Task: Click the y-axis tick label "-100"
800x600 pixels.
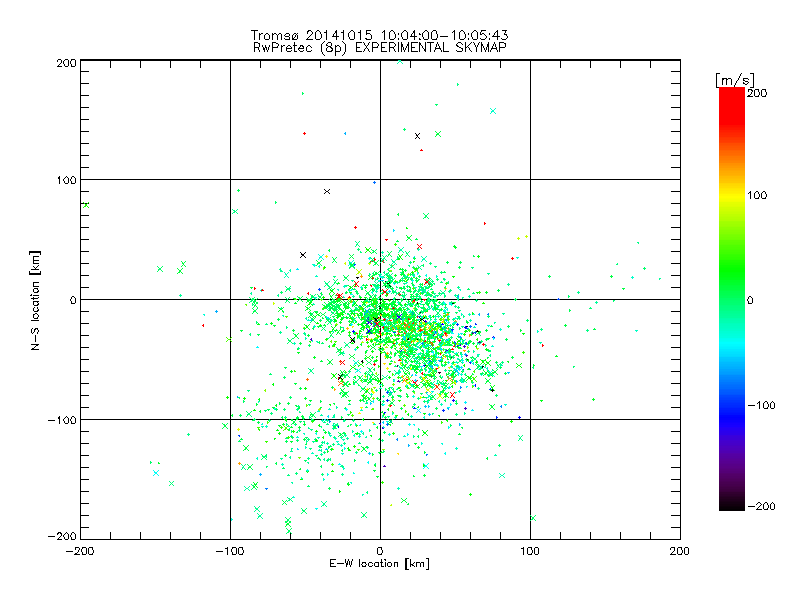Action: pos(62,420)
